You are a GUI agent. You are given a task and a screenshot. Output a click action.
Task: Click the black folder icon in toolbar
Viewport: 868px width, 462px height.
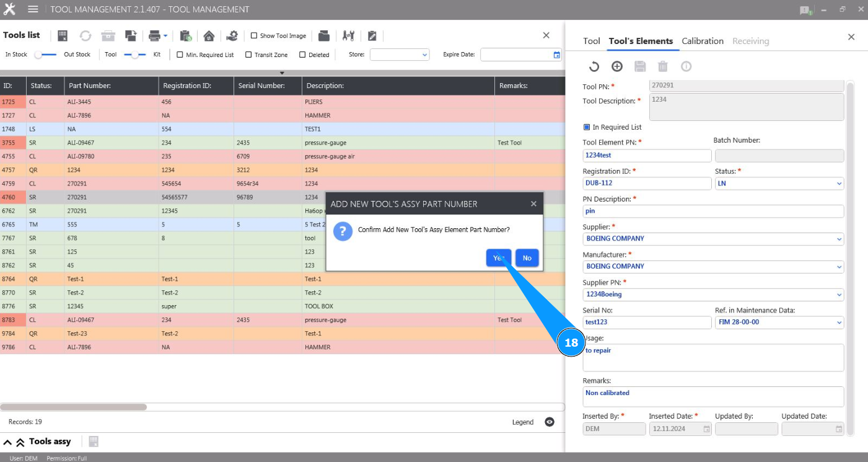coord(324,36)
